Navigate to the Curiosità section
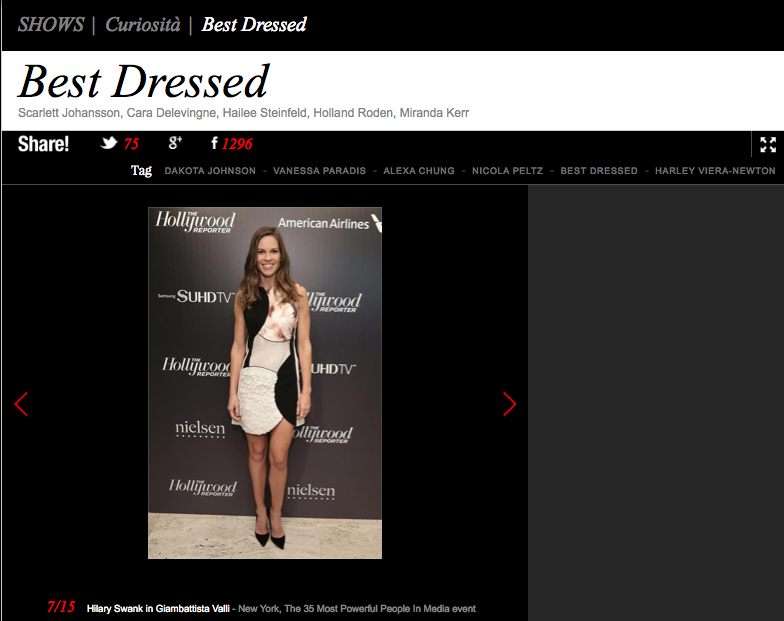The height and width of the screenshot is (621, 784). (143, 24)
